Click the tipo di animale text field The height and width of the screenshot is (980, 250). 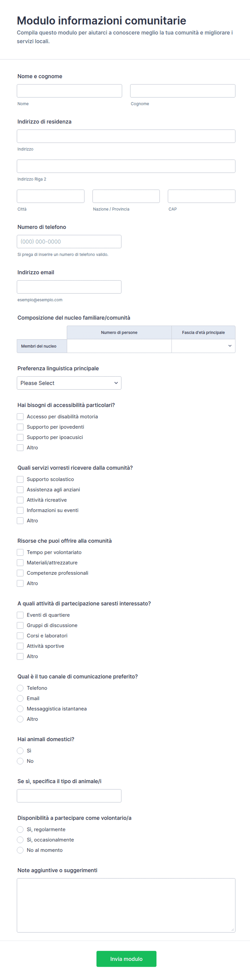coord(69,796)
